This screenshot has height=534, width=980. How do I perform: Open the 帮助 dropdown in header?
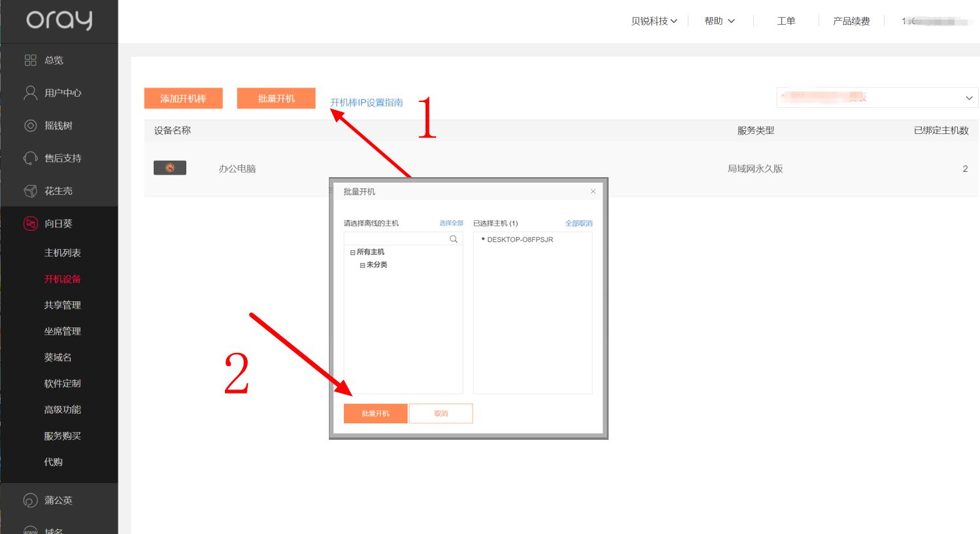click(x=719, y=21)
